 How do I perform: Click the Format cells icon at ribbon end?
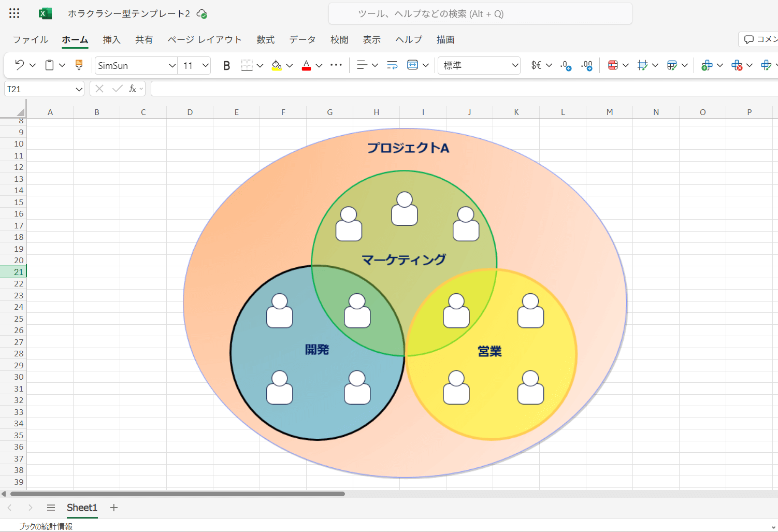(x=766, y=65)
